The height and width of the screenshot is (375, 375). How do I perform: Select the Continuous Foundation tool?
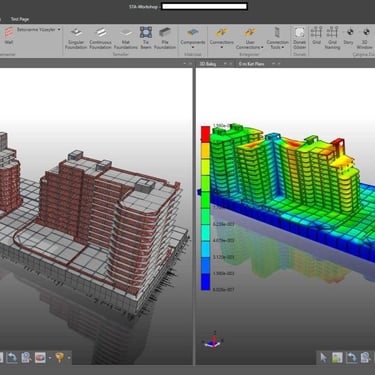100,38
